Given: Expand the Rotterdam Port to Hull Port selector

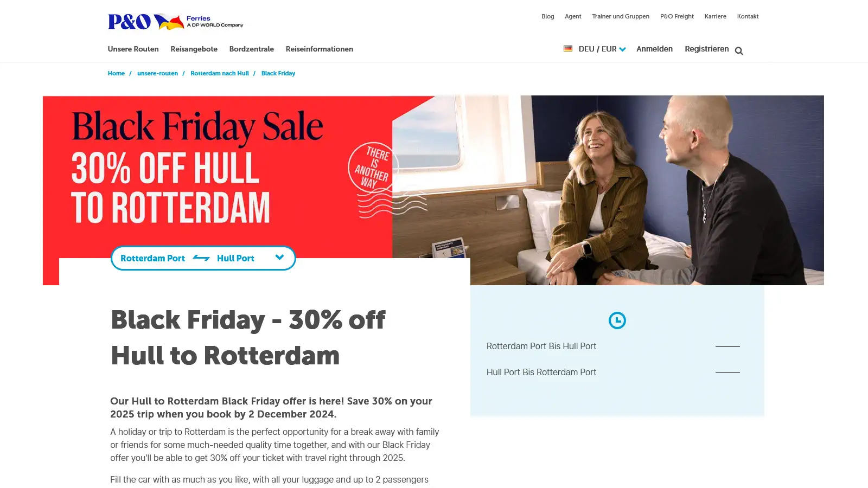Looking at the screenshot, I should click(203, 258).
